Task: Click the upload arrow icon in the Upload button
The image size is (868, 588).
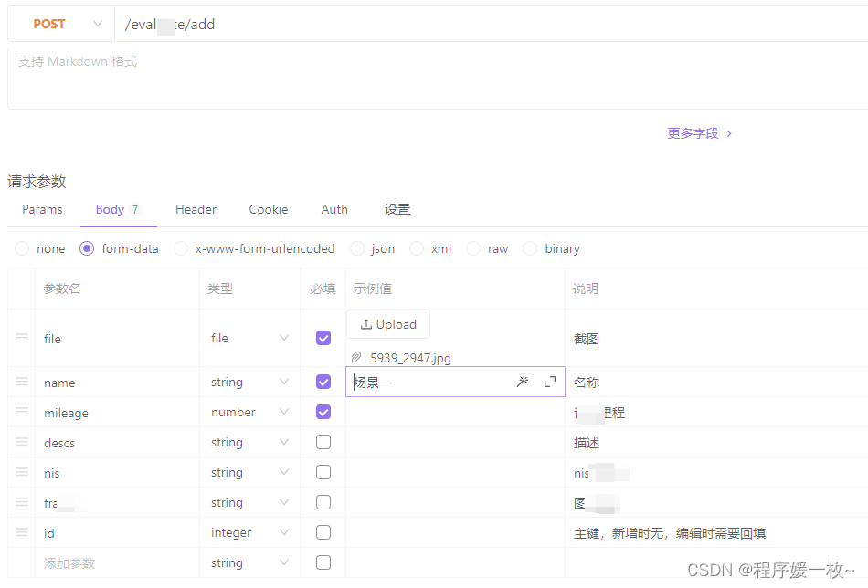Action: [365, 324]
